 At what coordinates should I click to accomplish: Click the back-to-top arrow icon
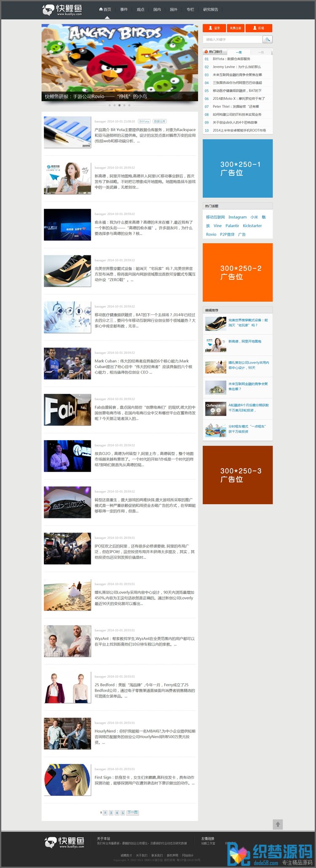(x=278, y=824)
